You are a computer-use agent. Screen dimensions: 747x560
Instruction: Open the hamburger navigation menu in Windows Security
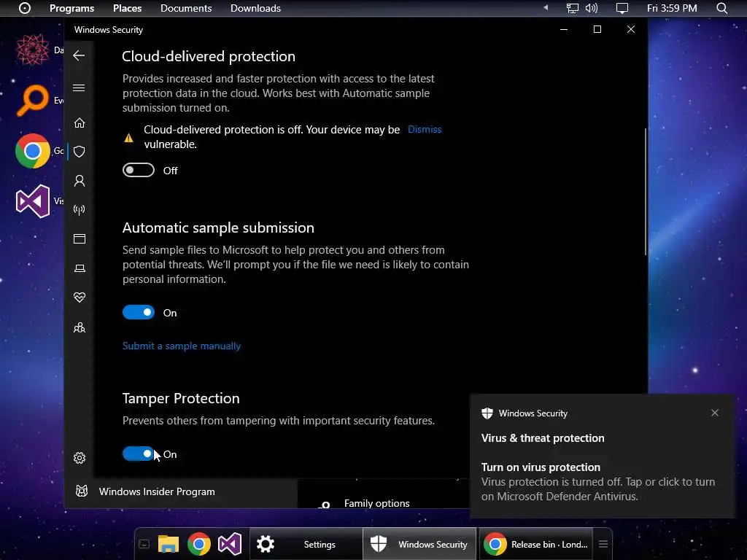pos(79,88)
